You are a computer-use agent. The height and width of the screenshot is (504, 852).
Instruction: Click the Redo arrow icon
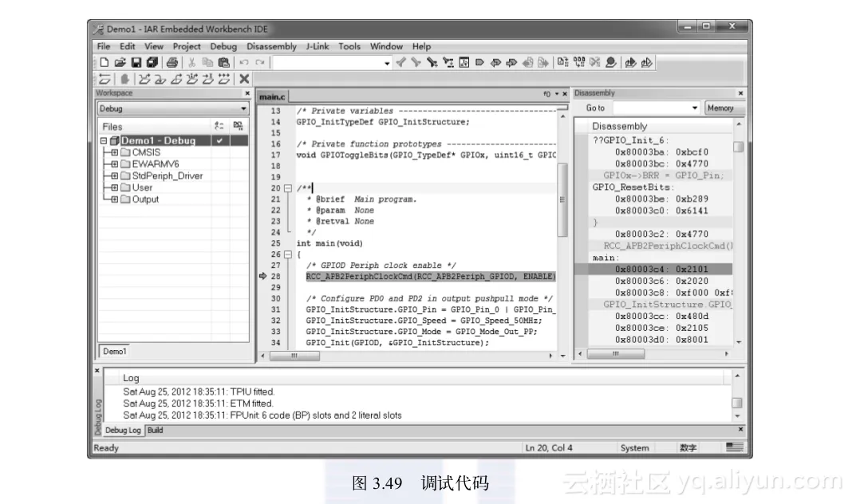tap(260, 63)
